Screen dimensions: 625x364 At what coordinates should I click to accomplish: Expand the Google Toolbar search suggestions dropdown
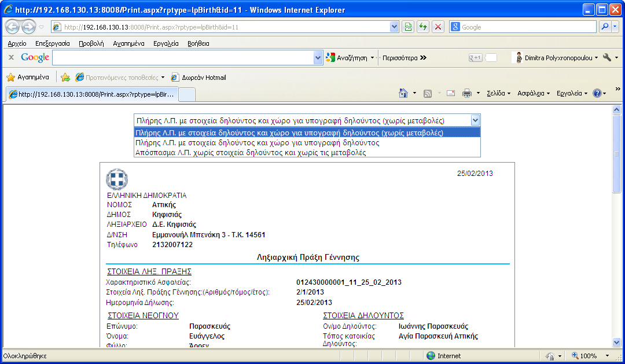pos(318,57)
